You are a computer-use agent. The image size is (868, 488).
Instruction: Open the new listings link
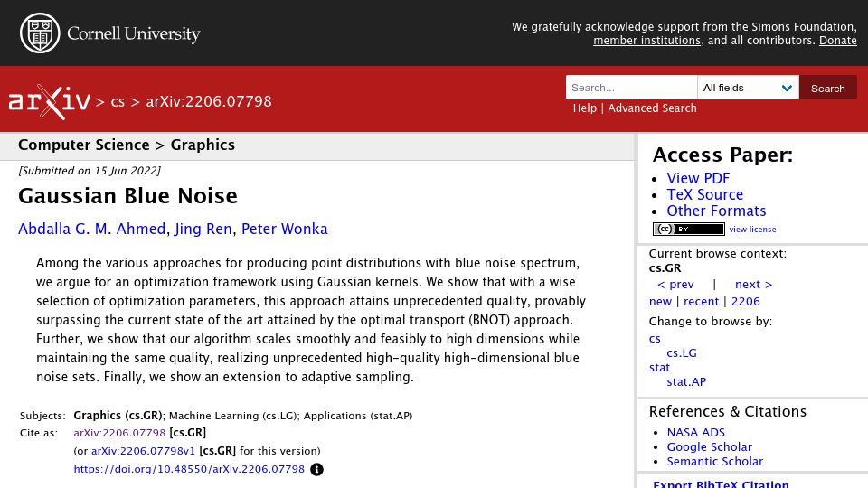pos(660,302)
